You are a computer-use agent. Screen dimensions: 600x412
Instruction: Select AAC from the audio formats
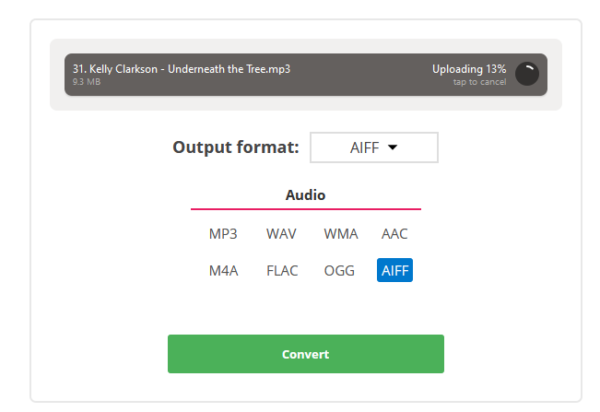pos(395,234)
